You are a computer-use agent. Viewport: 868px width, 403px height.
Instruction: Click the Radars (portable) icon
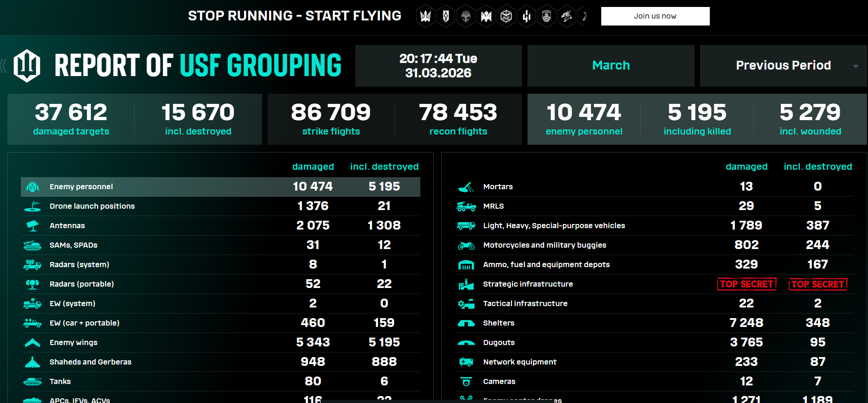coord(32,284)
